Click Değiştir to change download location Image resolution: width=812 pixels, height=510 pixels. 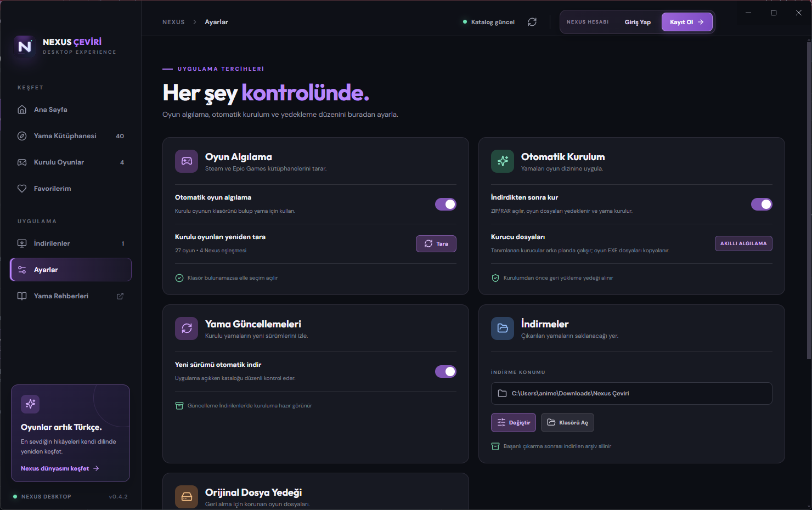514,423
